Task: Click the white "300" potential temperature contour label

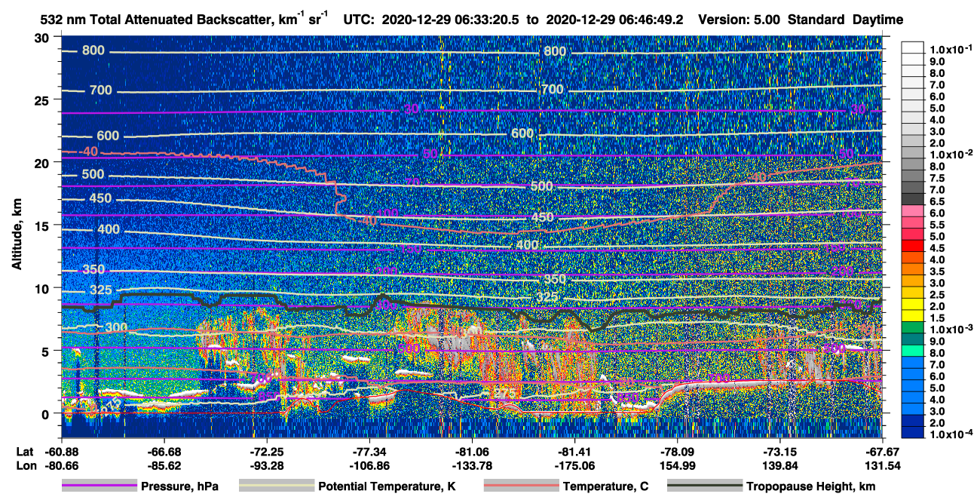Action: [x=116, y=327]
